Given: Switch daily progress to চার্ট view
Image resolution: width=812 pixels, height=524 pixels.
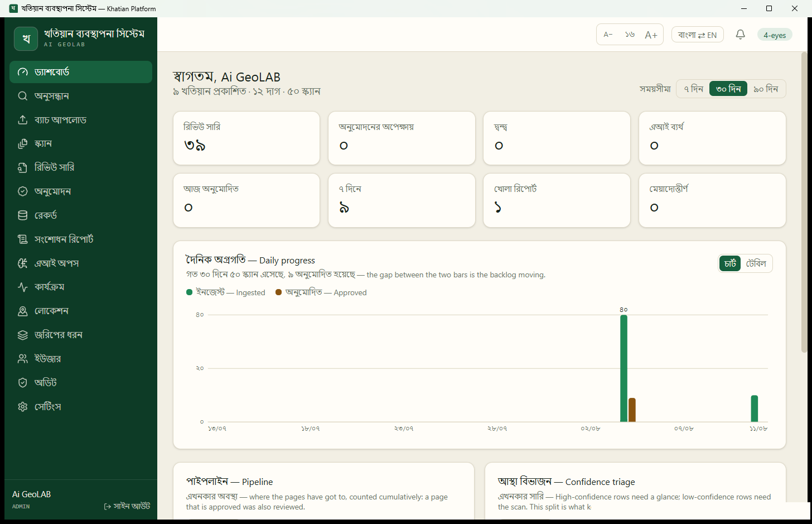Looking at the screenshot, I should (x=730, y=263).
